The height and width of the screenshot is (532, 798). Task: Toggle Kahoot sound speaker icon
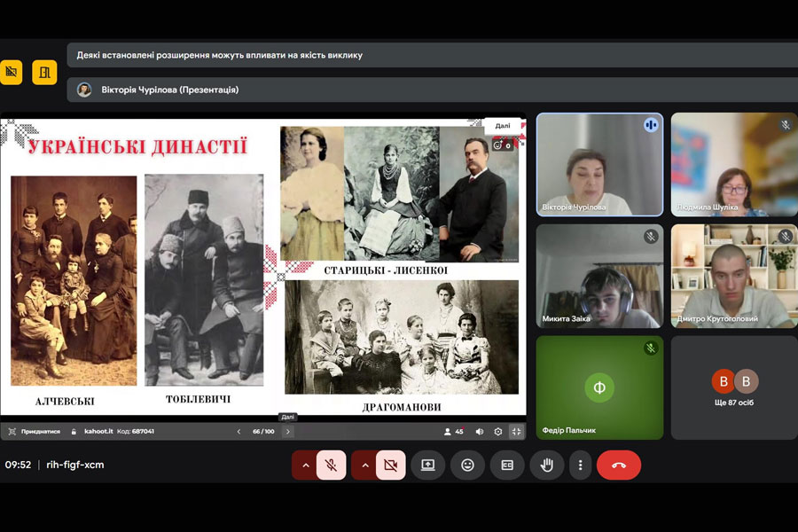click(480, 432)
